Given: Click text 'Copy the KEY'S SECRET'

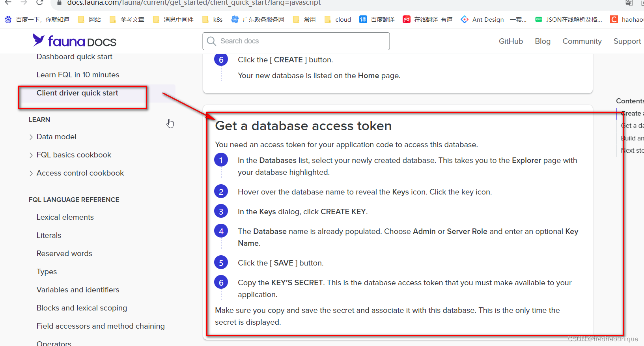Looking at the screenshot, I should pyautogui.click(x=280, y=282).
